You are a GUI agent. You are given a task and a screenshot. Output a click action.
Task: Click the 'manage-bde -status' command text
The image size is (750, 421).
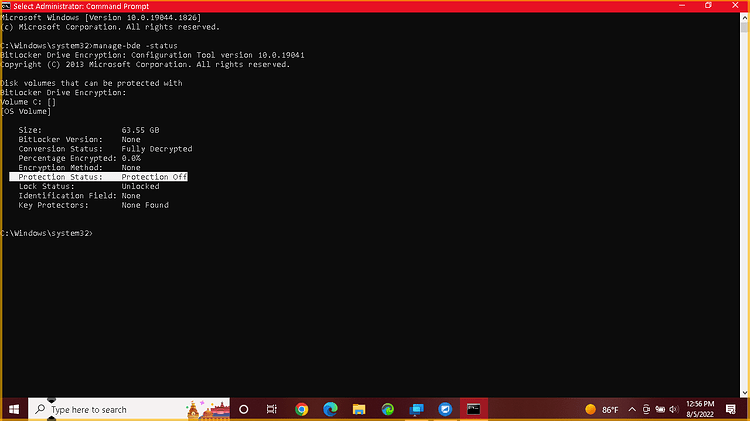coord(135,46)
